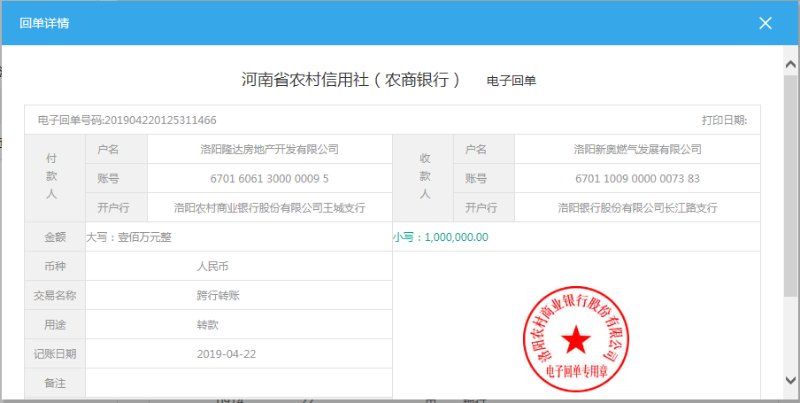The width and height of the screenshot is (800, 403).
Task: Select the payee name 洛阳新奥燃气发展有限公司
Action: (x=637, y=149)
